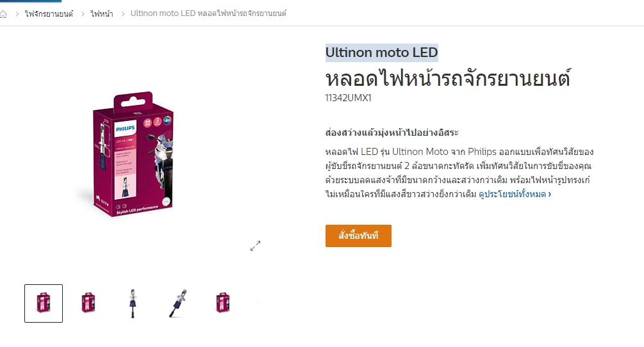Select the first product box thumbnail

[x=44, y=303]
